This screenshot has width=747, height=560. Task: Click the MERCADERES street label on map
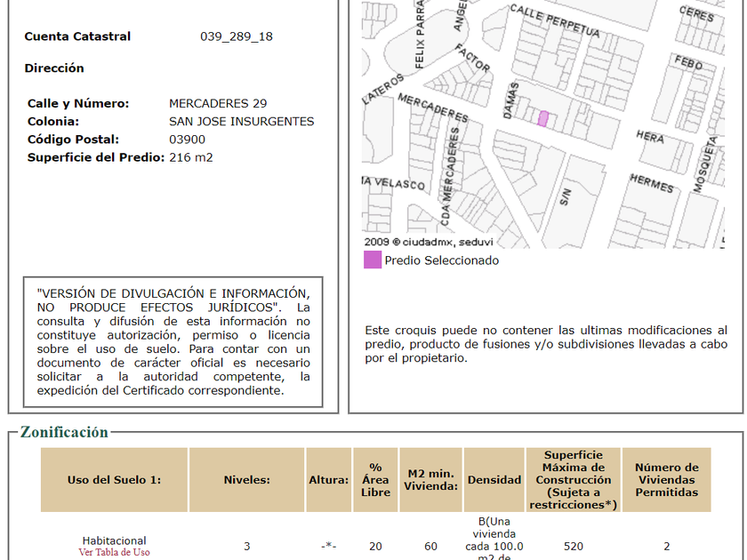(x=433, y=108)
